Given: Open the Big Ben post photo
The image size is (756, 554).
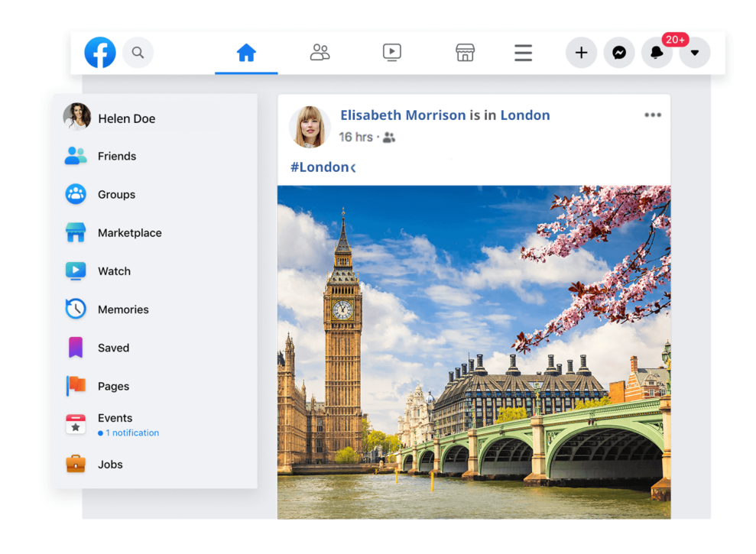Looking at the screenshot, I should [473, 352].
